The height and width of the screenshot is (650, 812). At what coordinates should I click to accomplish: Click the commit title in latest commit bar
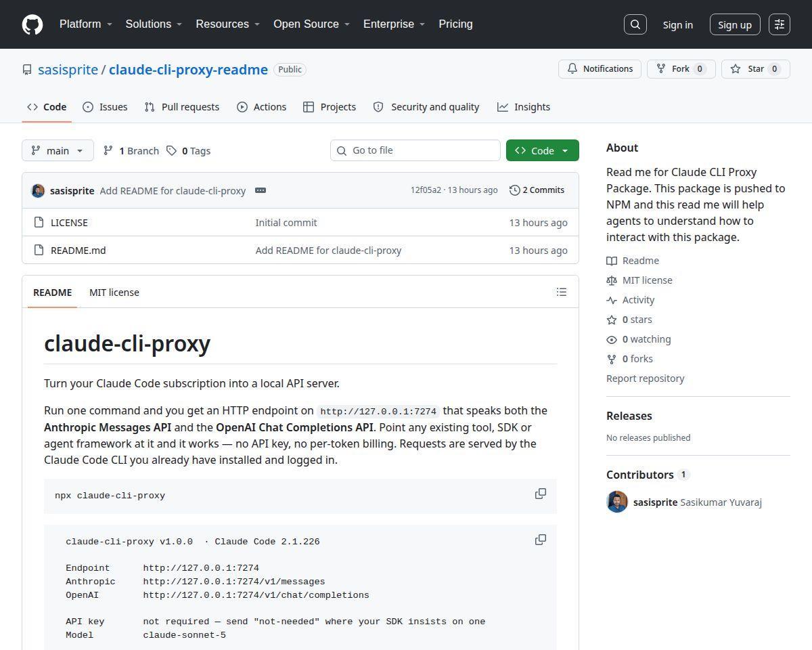173,191
